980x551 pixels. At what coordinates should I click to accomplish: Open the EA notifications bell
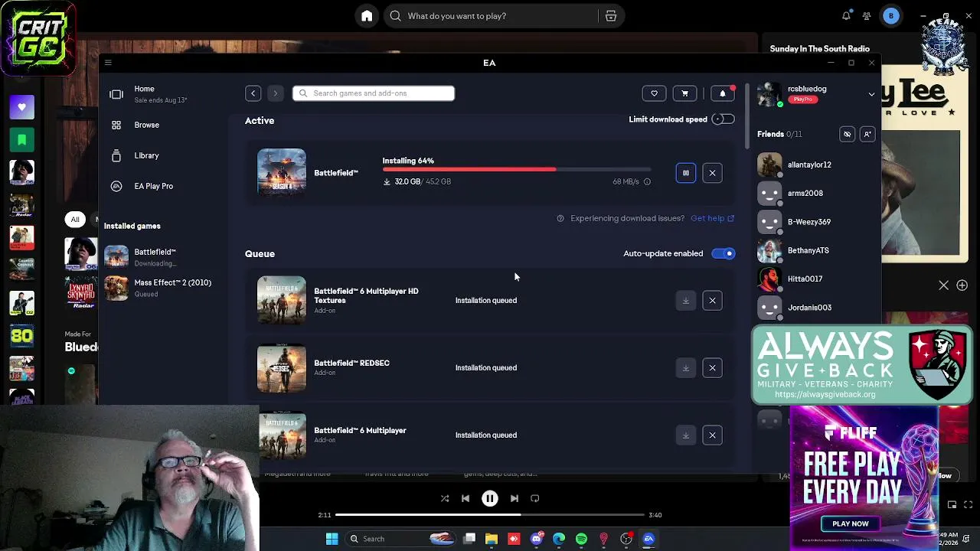[x=723, y=93]
